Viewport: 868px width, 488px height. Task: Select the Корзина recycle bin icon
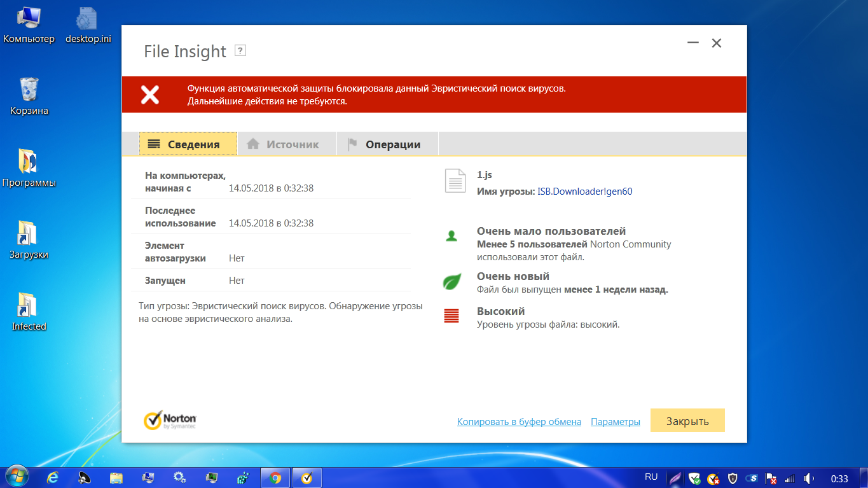pyautogui.click(x=29, y=97)
